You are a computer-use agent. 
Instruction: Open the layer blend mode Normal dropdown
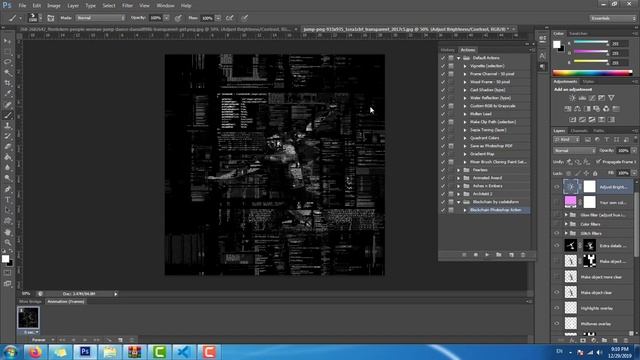click(574, 151)
